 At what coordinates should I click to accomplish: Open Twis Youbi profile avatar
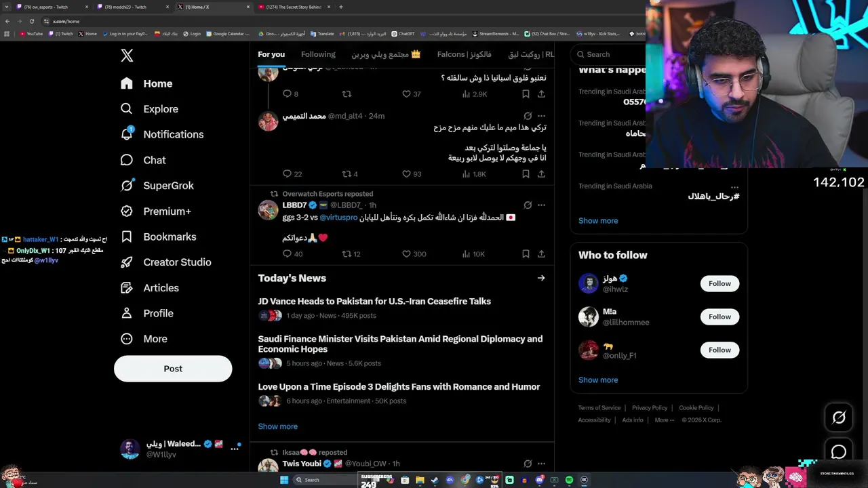(268, 466)
